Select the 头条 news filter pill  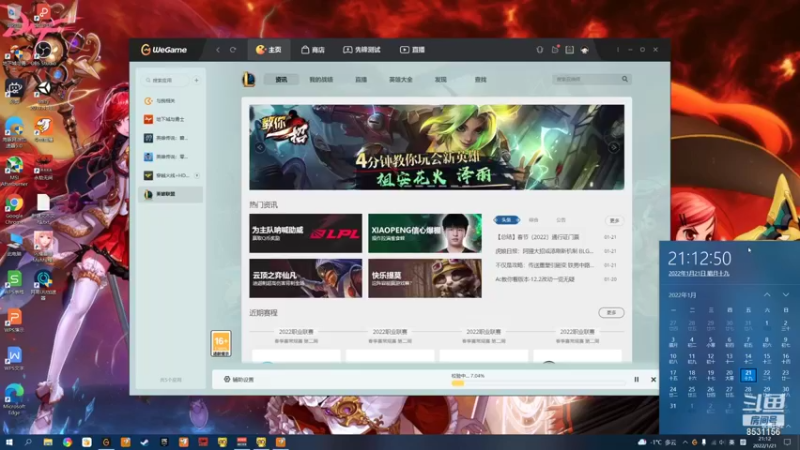tap(506, 220)
